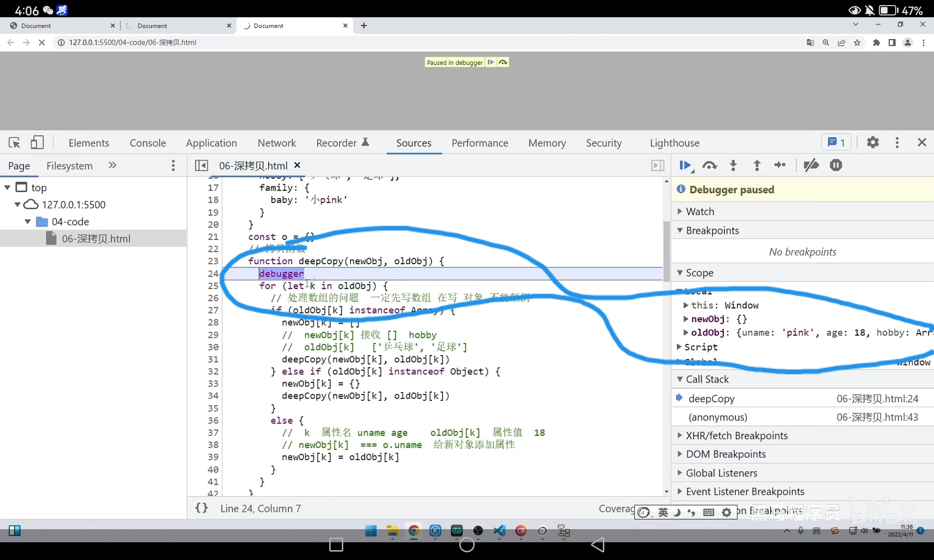The height and width of the screenshot is (560, 934).
Task: Toggle pause on exceptions button
Action: coord(836,165)
